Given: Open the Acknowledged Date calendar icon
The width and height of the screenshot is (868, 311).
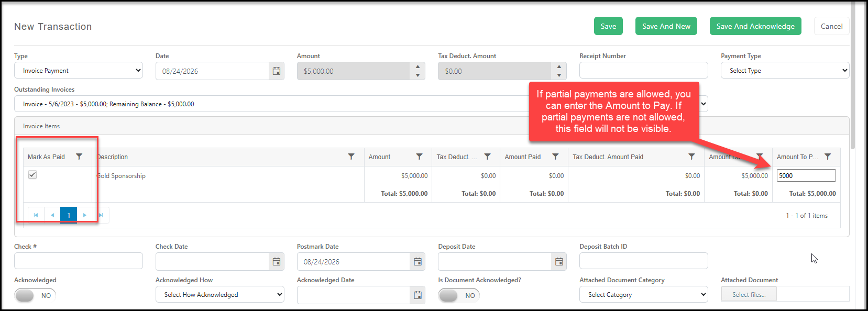Looking at the screenshot, I should click(417, 295).
